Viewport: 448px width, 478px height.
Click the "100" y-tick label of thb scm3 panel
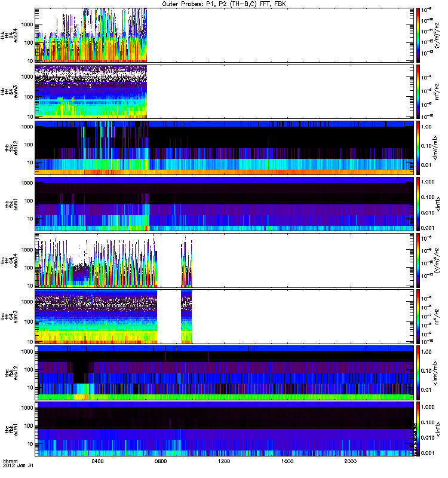click(x=28, y=97)
